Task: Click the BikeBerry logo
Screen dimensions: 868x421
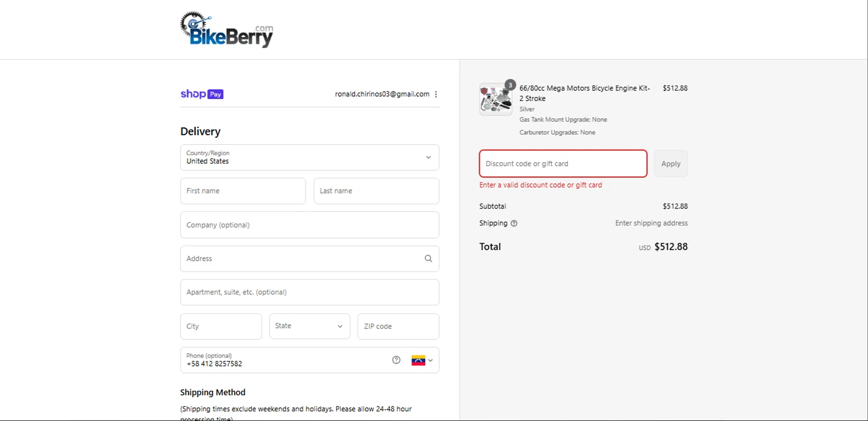Action: (x=226, y=30)
